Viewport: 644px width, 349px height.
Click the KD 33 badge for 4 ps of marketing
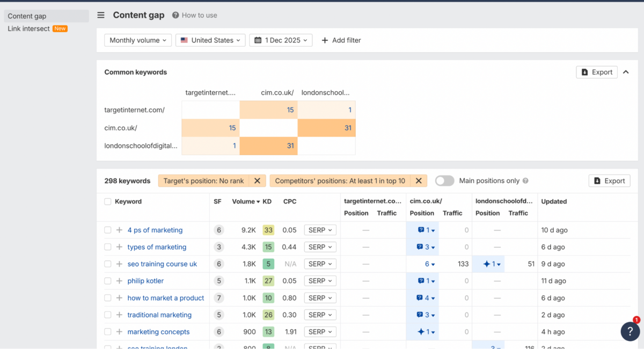[x=268, y=230]
